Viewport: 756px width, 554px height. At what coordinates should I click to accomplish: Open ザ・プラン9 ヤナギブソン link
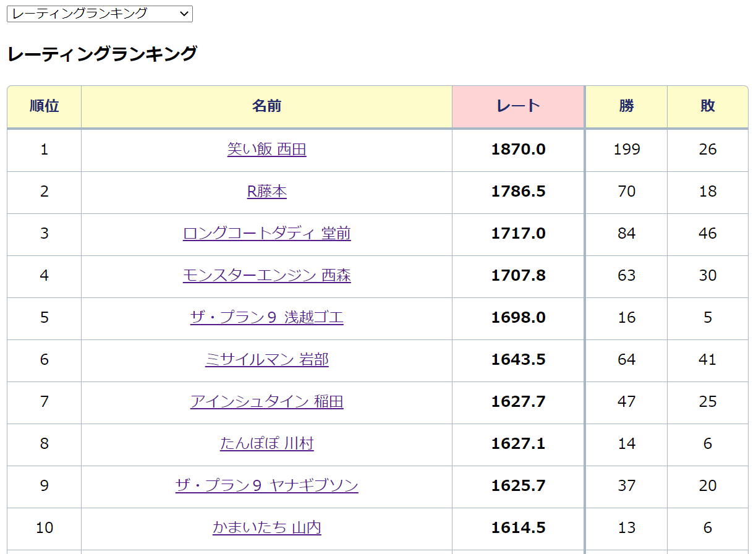pyautogui.click(x=266, y=485)
